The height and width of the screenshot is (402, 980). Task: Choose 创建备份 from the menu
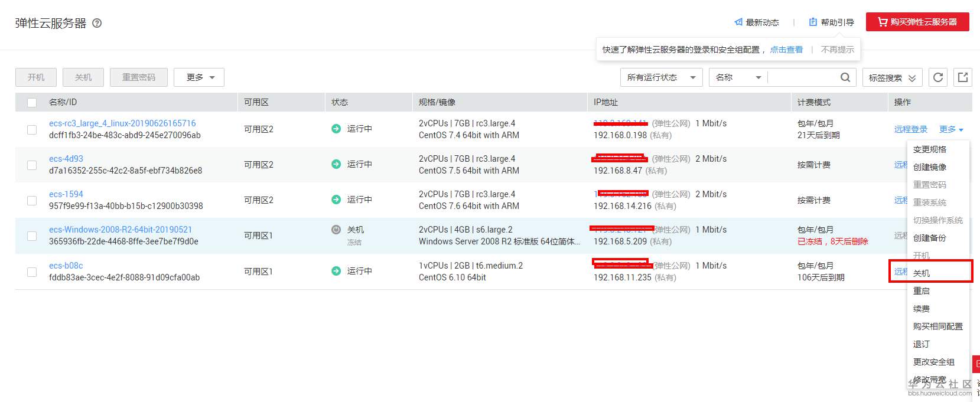(930, 238)
